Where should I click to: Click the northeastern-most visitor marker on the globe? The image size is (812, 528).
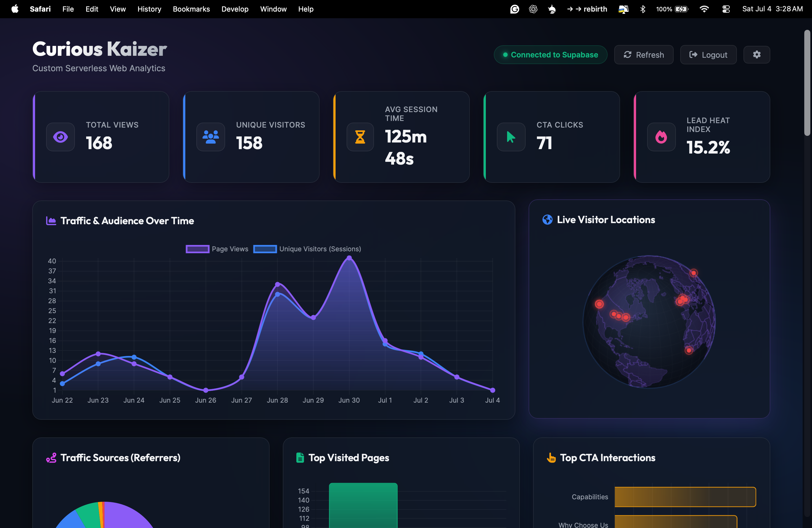click(694, 273)
